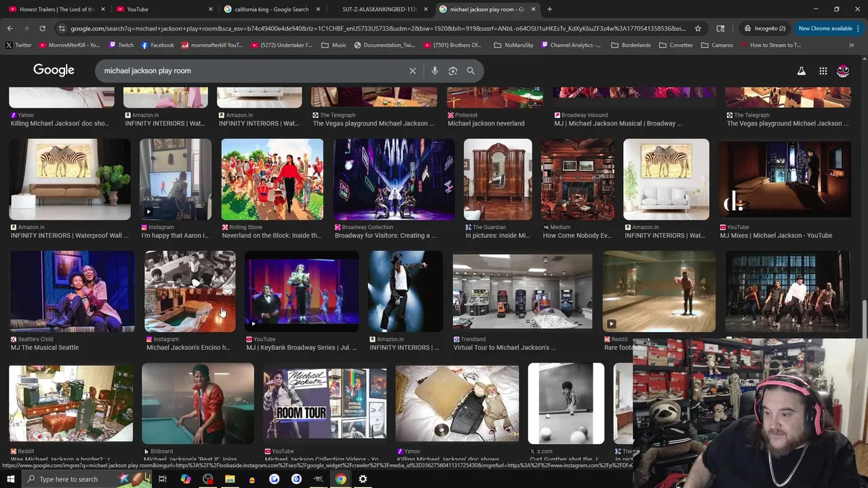This screenshot has width=868, height=488.
Task: Open the Borderlands bookmarks folder
Action: 630,45
